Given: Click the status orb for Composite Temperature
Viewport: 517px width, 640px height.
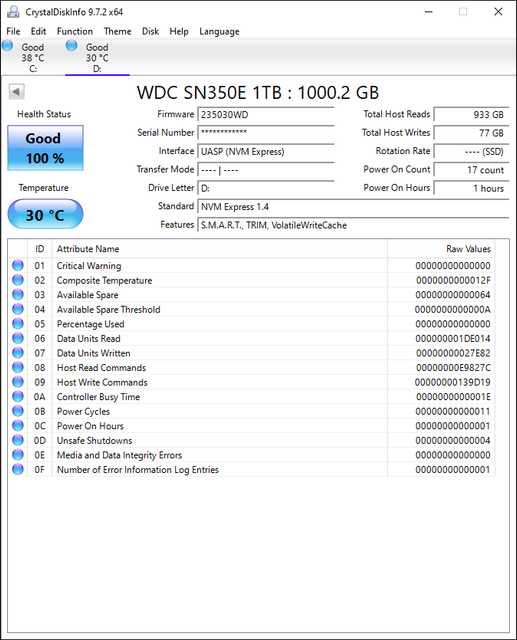Looking at the screenshot, I should pos(18,280).
